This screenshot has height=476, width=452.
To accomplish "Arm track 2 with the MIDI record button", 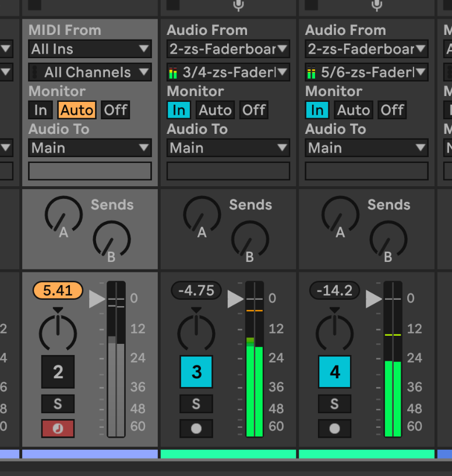I will (58, 428).
